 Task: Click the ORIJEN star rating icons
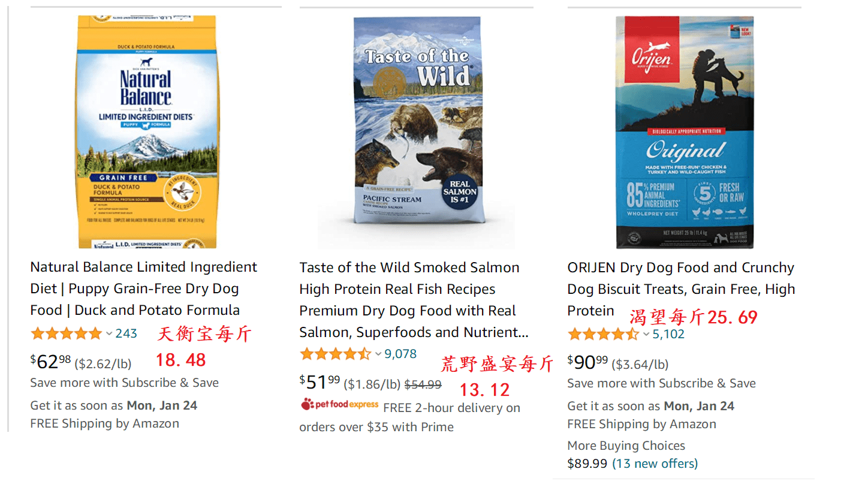pyautogui.click(x=604, y=334)
